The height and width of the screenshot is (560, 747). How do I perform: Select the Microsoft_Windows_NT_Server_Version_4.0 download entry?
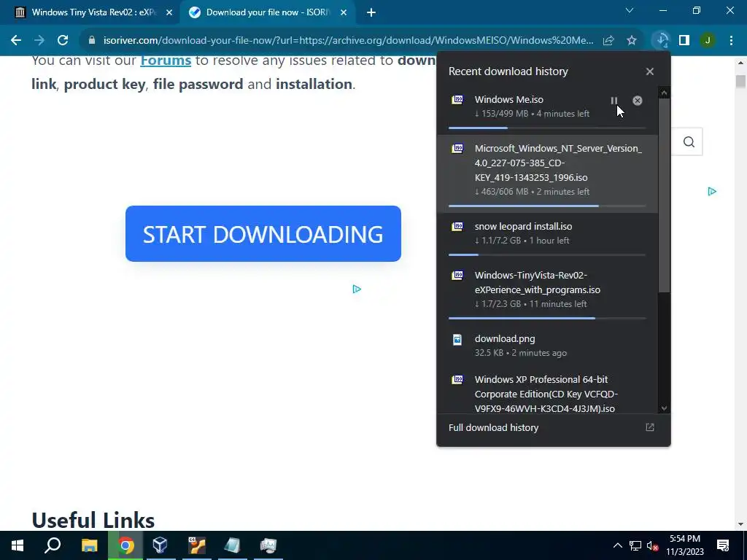547,174
